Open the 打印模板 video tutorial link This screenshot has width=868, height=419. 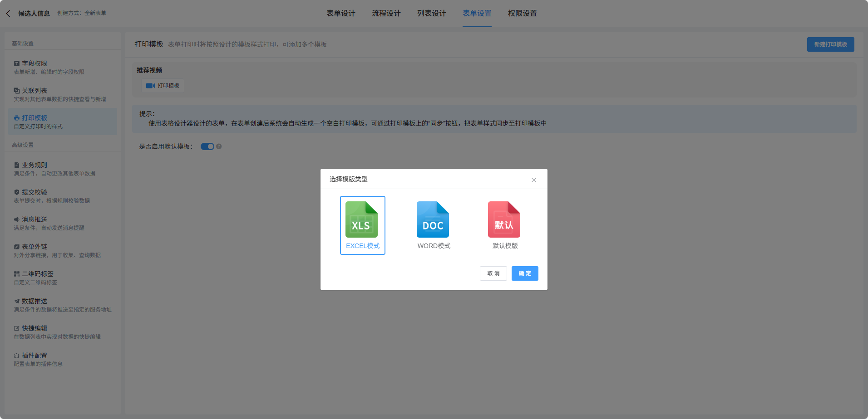(x=163, y=86)
